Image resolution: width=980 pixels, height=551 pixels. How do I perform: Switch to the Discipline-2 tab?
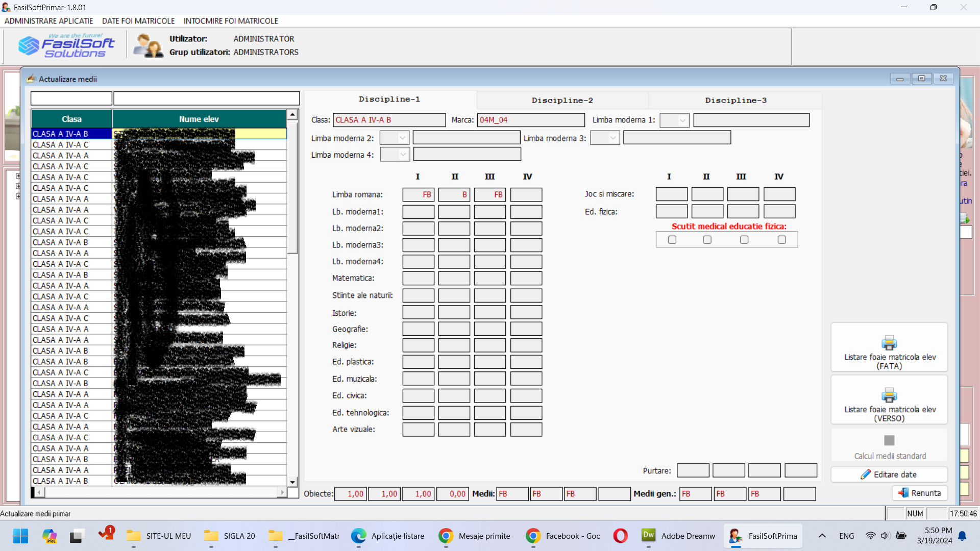[562, 101]
